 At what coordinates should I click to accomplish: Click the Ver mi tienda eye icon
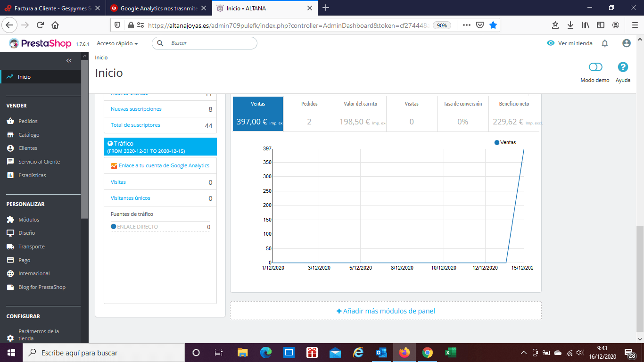pyautogui.click(x=551, y=43)
